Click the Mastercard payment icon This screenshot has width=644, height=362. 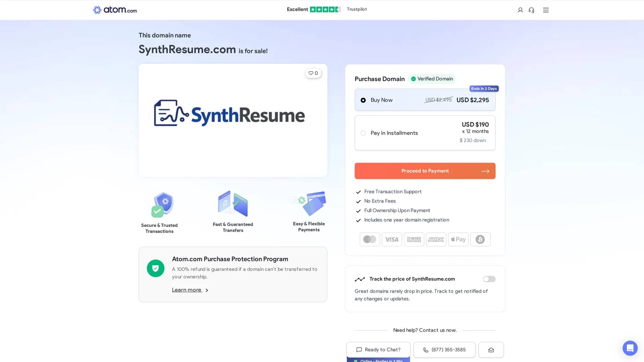[370, 239]
